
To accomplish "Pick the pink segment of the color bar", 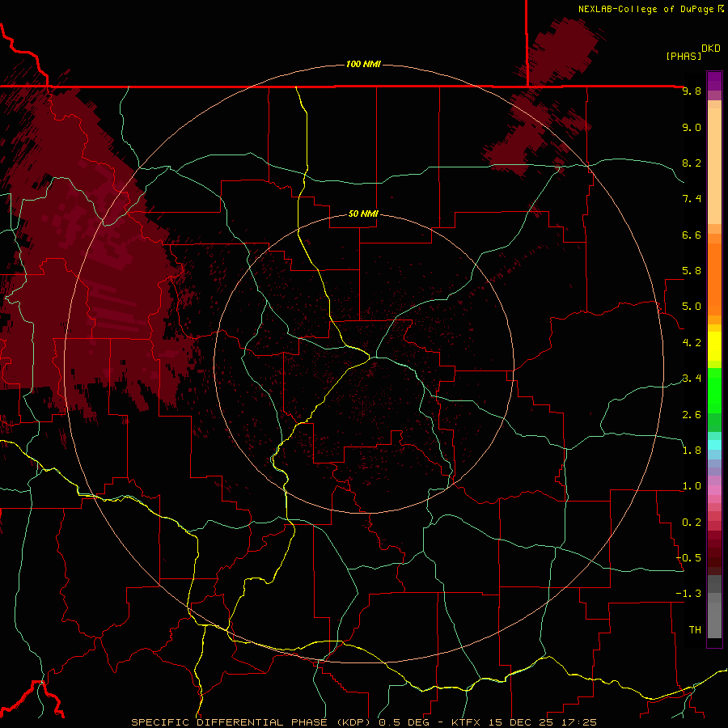I will pos(714,490).
